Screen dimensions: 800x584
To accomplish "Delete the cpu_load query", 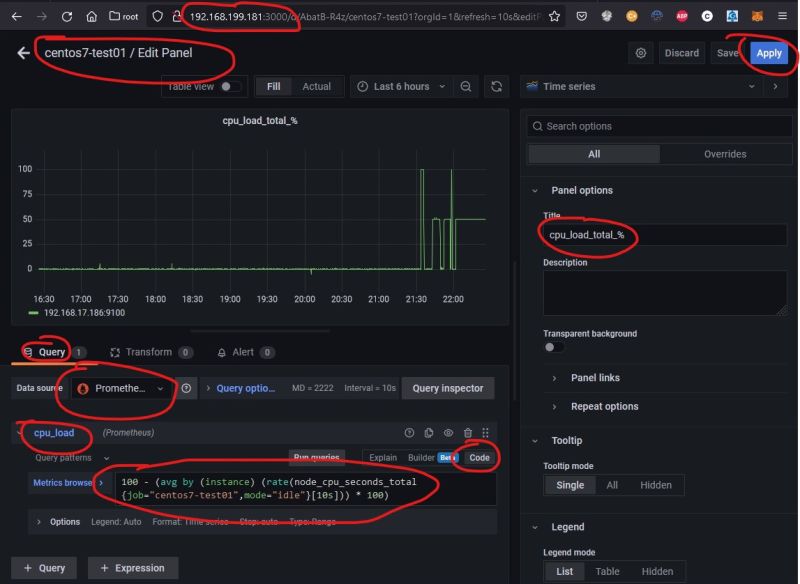I will coord(468,433).
